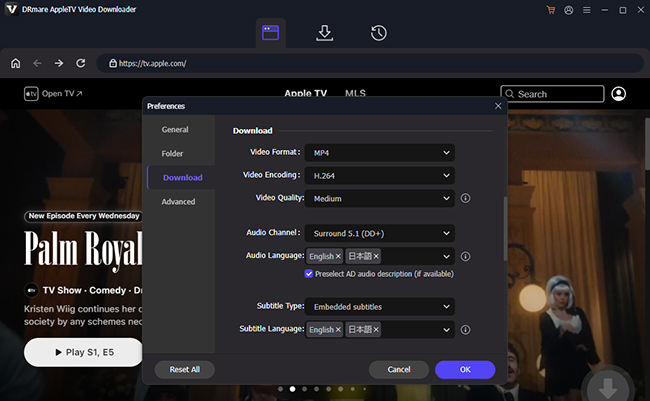Reload the page with refresh icon

pyautogui.click(x=81, y=63)
